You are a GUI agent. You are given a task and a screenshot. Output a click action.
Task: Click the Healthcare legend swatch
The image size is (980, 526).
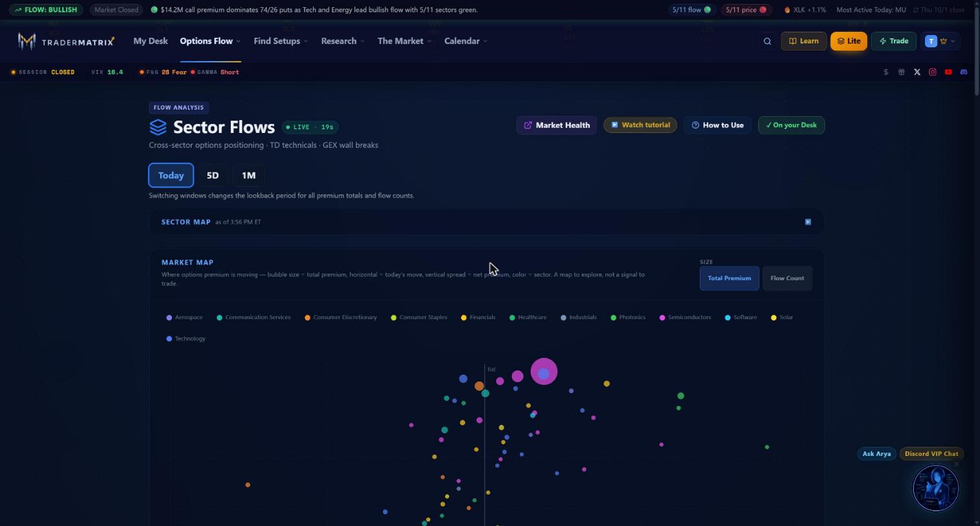pyautogui.click(x=512, y=318)
